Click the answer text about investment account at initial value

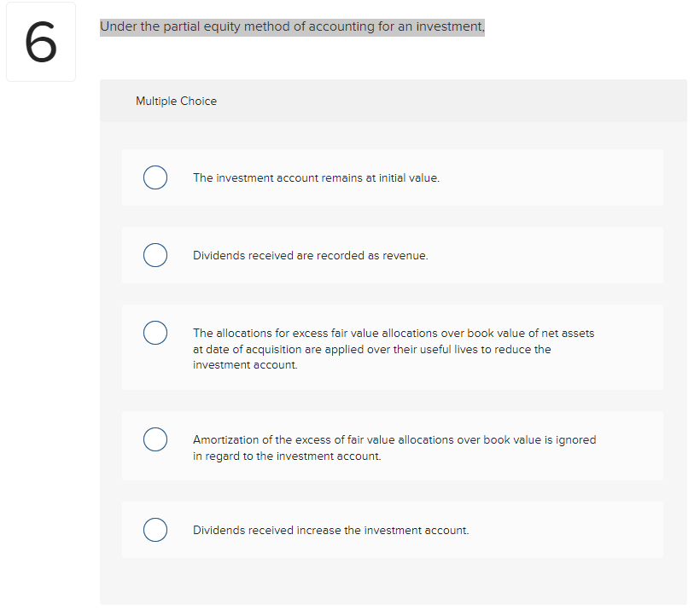tap(317, 177)
